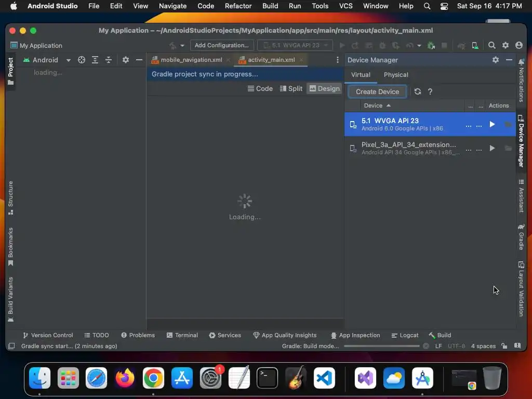Select the activity_main.xml editor tab
Viewport: 532px width, 399px height.
click(271, 60)
